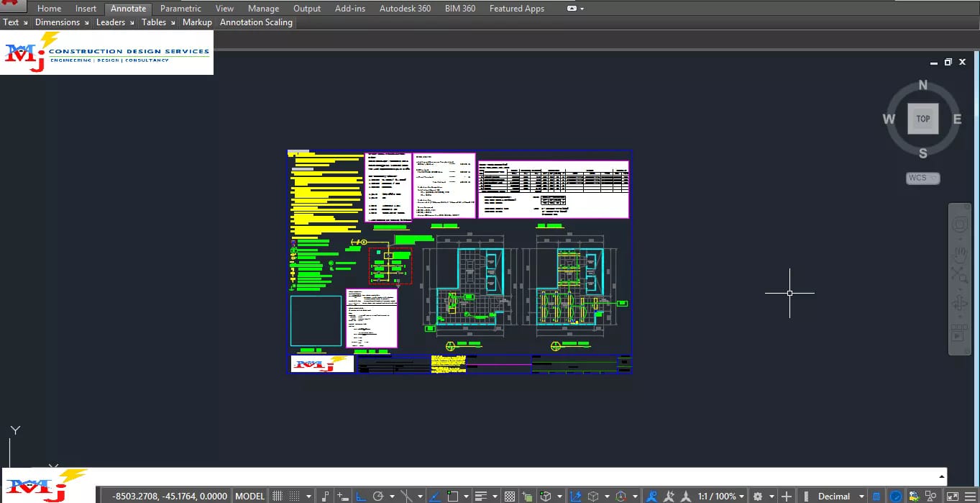Screen dimensions: 980x503
Task: Switch to the Home ribbon tab
Action: pos(49,9)
